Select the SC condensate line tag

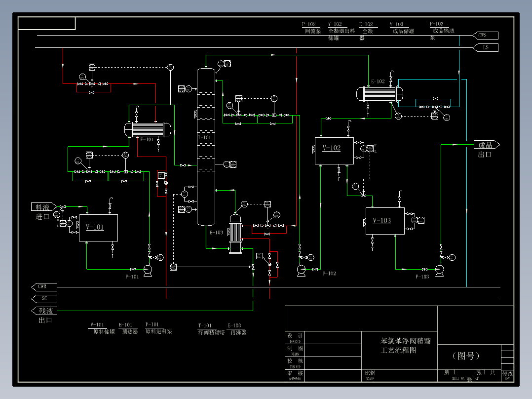click(44, 299)
